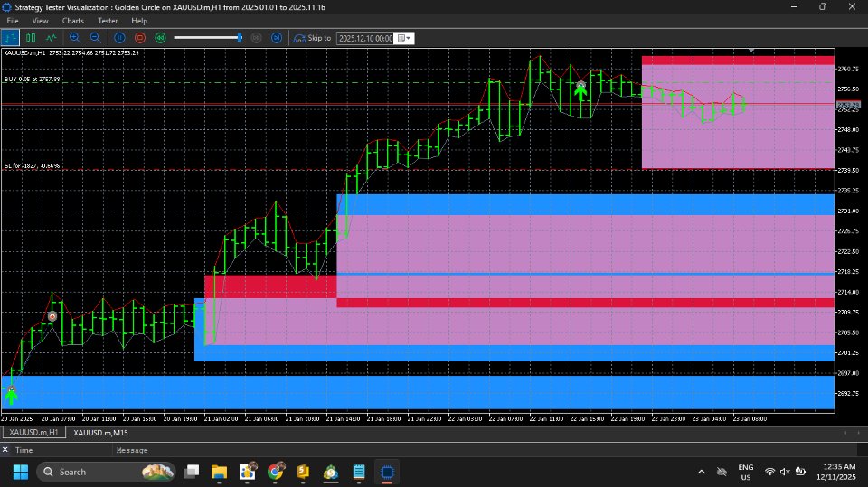The width and height of the screenshot is (868, 487).
Task: Click the Message column header
Action: point(132,450)
